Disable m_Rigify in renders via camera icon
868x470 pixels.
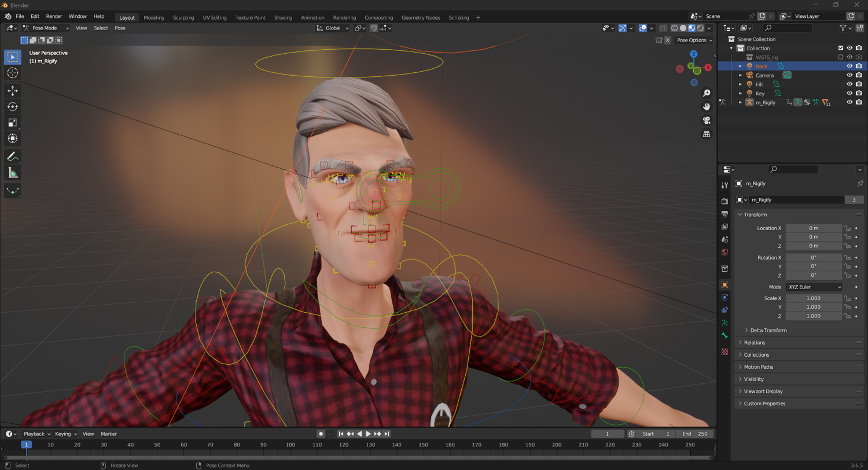[x=859, y=102]
